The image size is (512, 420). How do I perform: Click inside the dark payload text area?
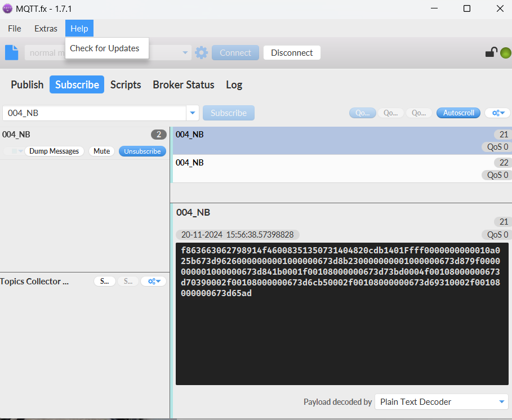point(342,314)
